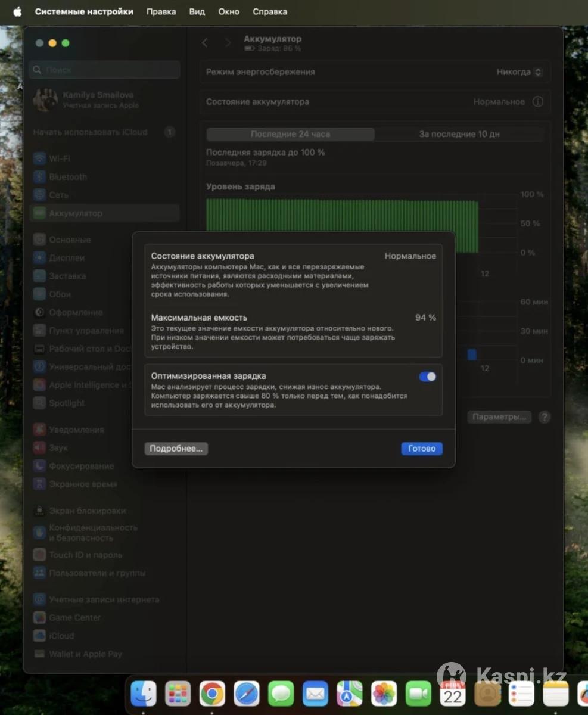Open the Режим энергосбережения dropdown
The image size is (588, 715).
point(519,72)
